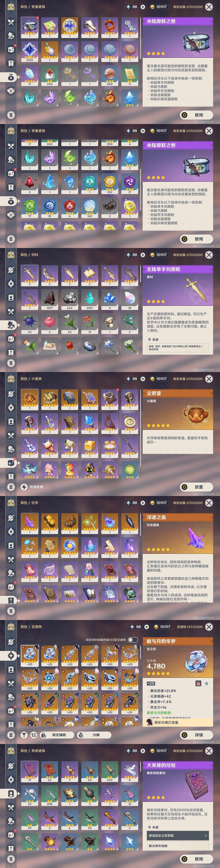The width and height of the screenshot is (220, 868).
Task: Click the plus icon beside 88 in 圣遗物 panel
Action: pos(146,627)
